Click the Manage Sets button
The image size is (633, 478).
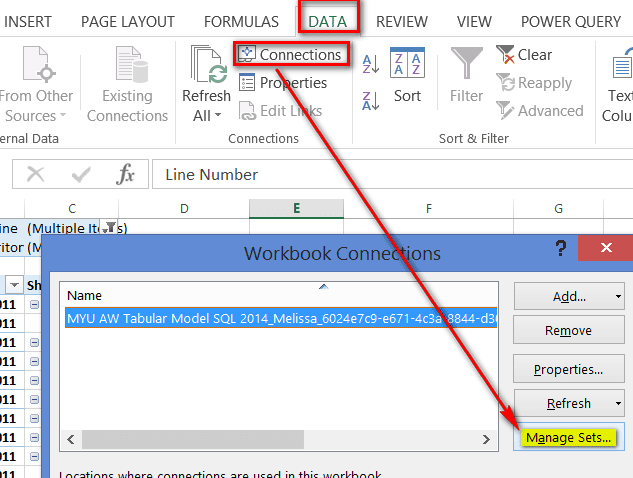pyautogui.click(x=569, y=437)
